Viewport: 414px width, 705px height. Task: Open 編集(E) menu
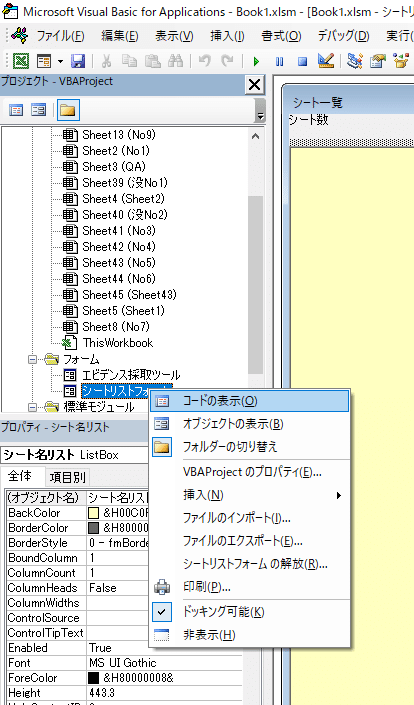click(x=120, y=36)
